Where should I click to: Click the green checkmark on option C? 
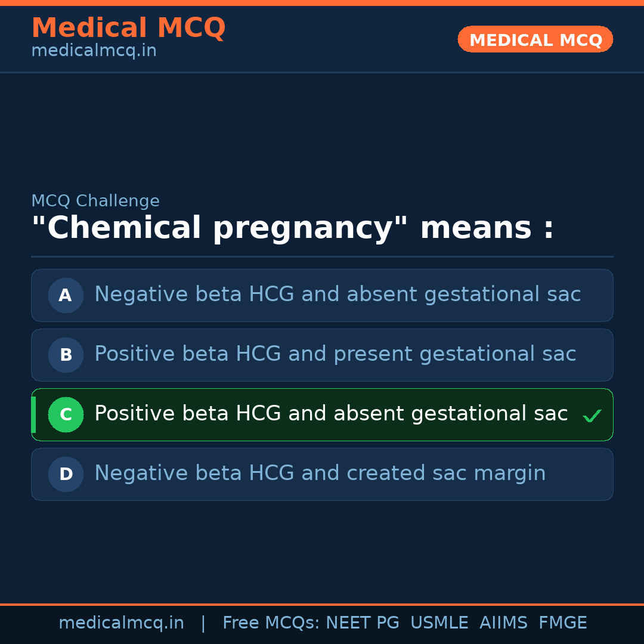click(x=592, y=416)
